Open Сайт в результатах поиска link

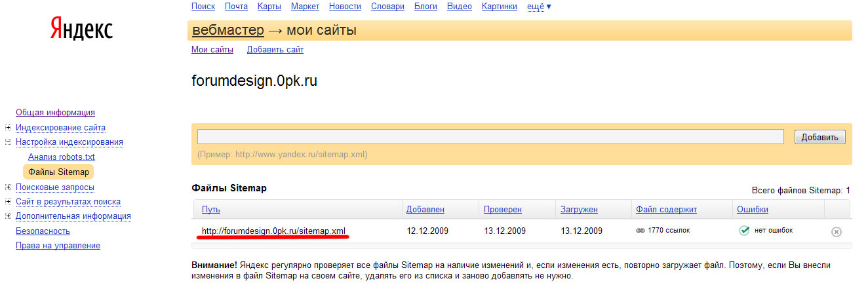[68, 202]
